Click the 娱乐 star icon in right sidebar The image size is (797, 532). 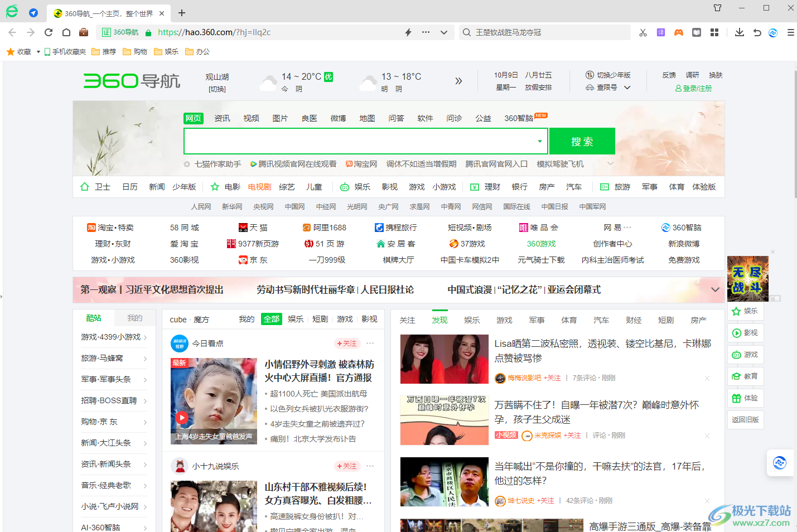point(736,311)
